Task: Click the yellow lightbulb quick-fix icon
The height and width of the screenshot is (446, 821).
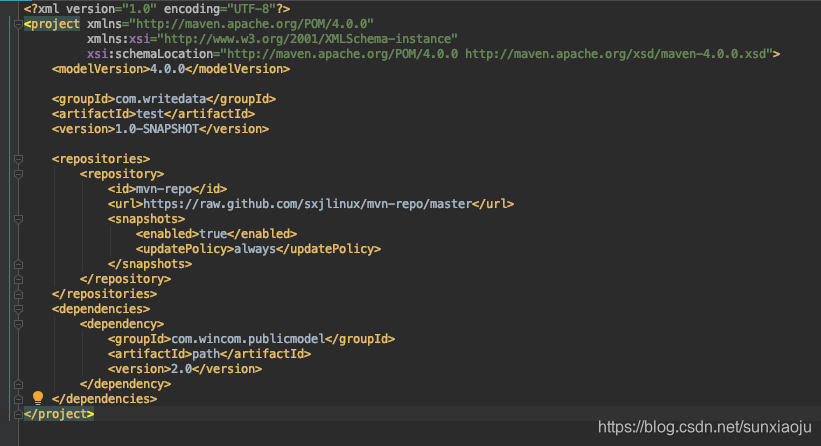Action: (x=38, y=398)
